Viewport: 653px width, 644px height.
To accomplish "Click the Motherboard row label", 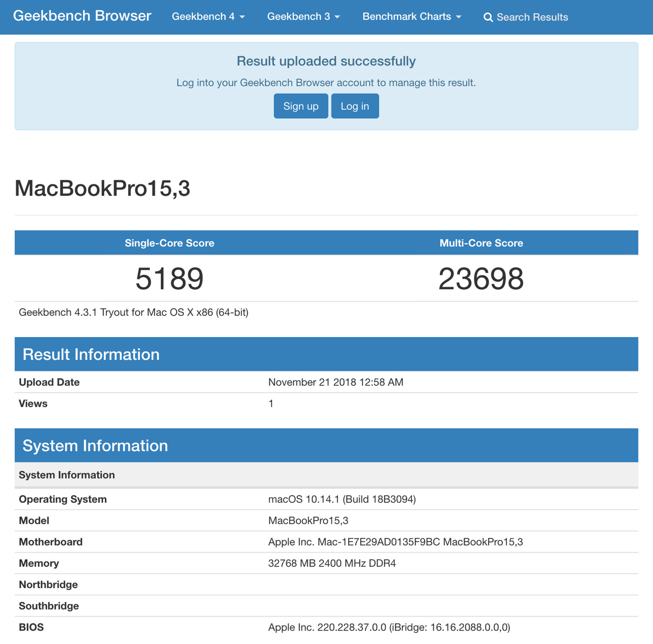I will click(51, 542).
